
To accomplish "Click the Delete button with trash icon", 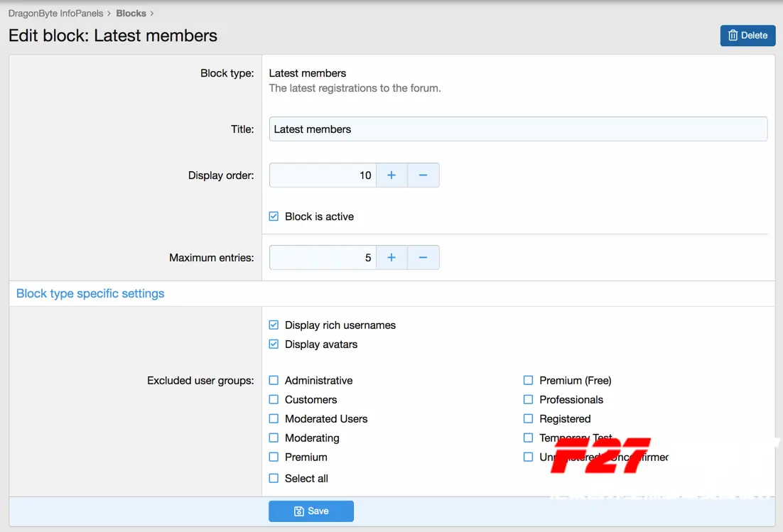I will coord(747,36).
